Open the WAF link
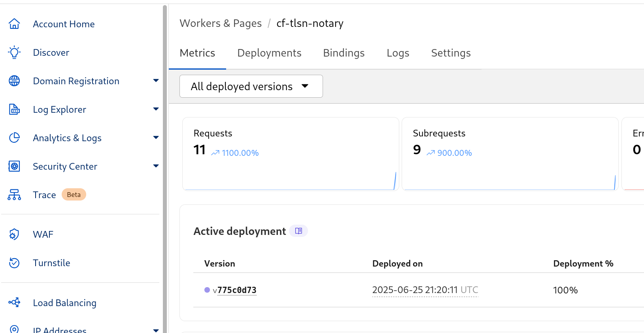 point(43,235)
